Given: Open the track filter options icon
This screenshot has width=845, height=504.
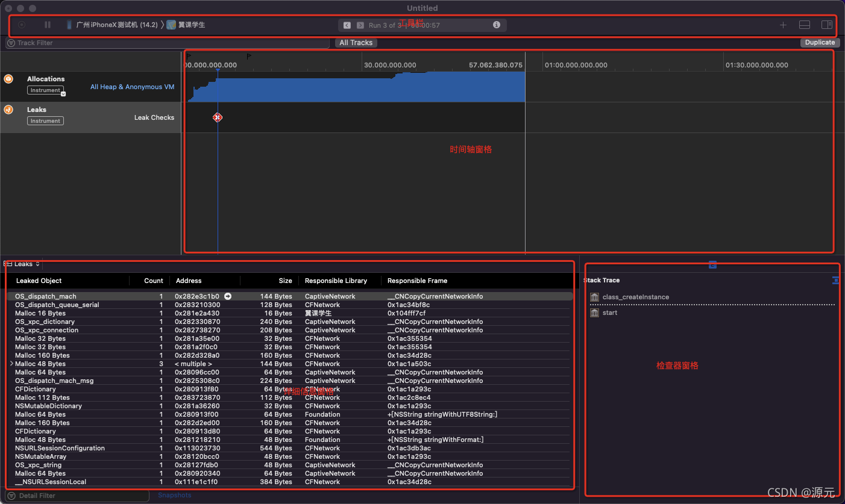Looking at the screenshot, I should tap(11, 43).
